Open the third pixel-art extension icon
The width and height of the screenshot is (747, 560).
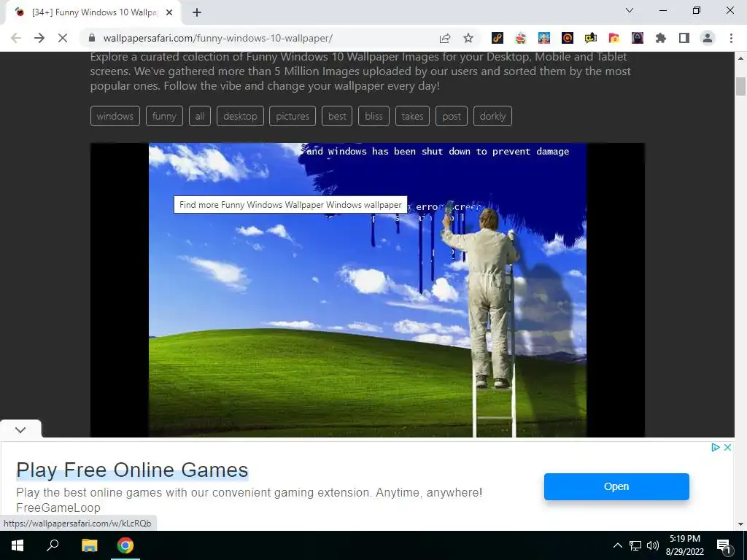pos(544,38)
